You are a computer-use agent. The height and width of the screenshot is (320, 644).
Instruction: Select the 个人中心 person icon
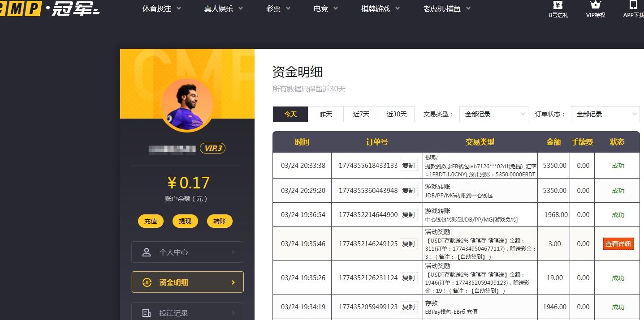click(x=146, y=252)
